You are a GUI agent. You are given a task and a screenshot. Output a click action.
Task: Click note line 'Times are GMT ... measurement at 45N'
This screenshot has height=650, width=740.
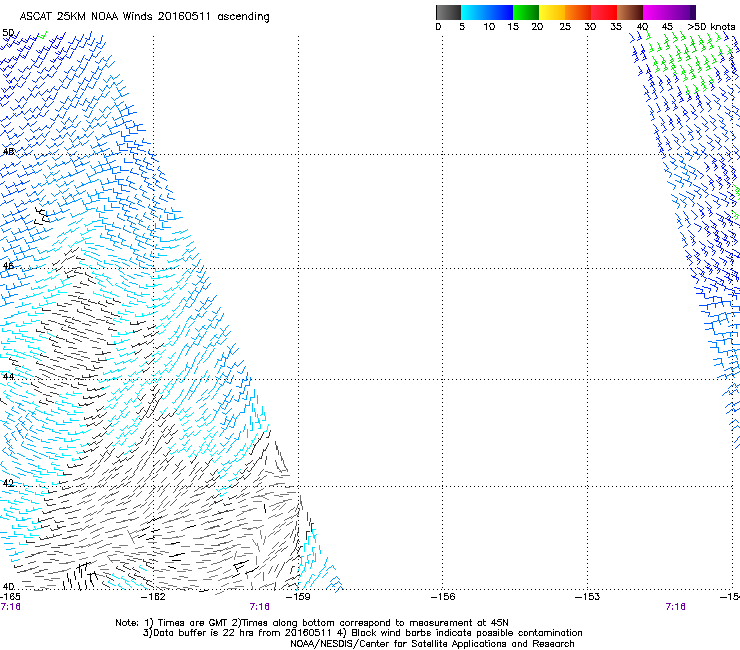click(x=312, y=623)
